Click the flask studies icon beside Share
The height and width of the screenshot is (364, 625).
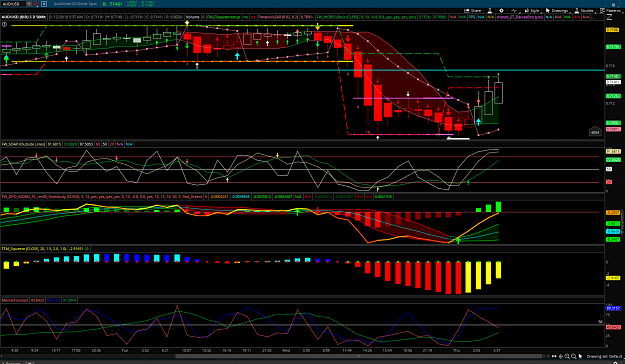pos(490,11)
